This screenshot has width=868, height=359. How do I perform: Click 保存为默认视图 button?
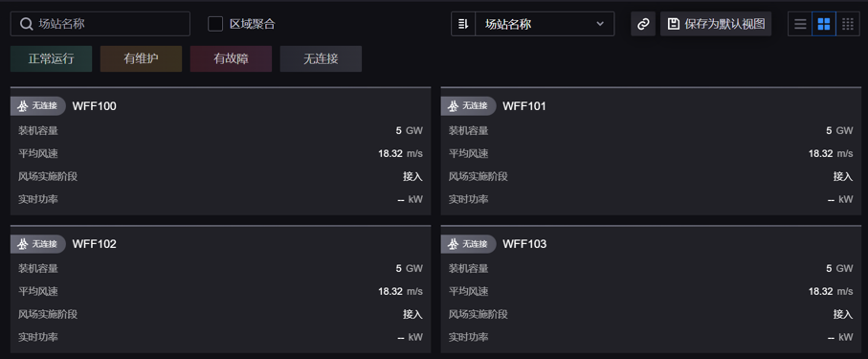pos(716,24)
